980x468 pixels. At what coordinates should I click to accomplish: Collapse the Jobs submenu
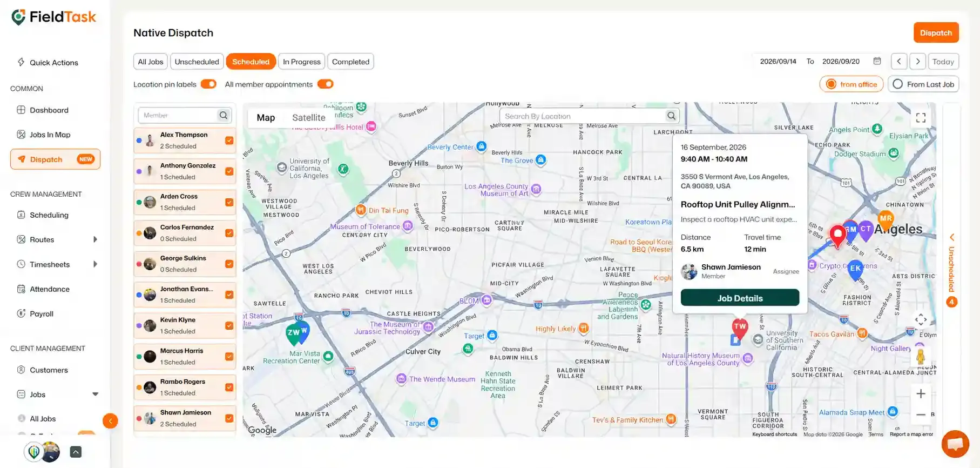[96, 395]
